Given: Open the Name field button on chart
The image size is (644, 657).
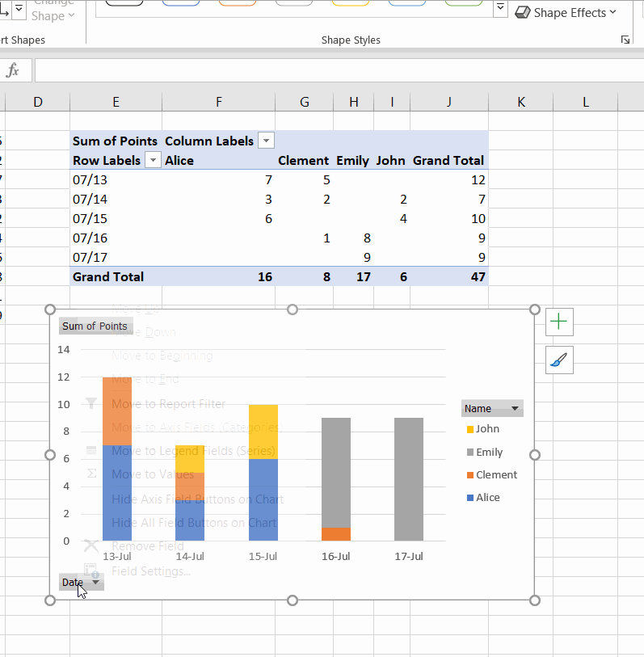Looking at the screenshot, I should click(492, 408).
